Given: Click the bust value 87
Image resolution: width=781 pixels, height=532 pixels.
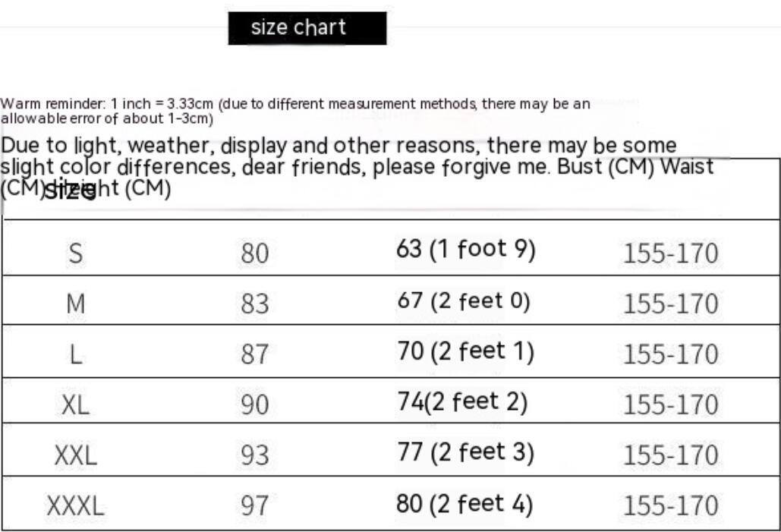Looking at the screenshot, I should tap(255, 354).
